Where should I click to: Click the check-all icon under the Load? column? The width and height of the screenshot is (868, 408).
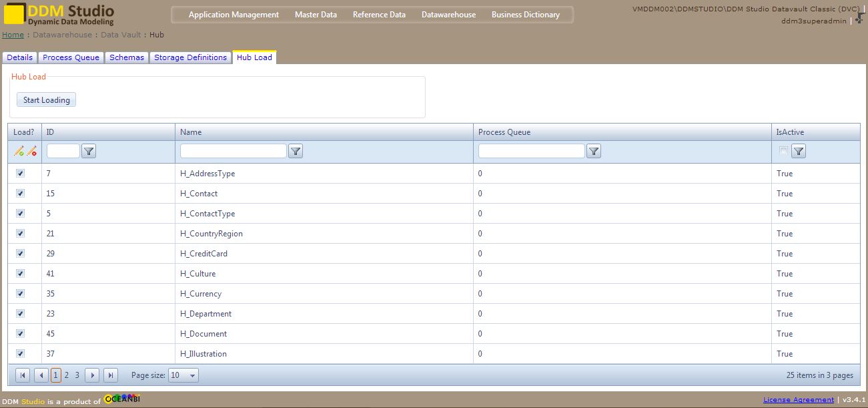pyautogui.click(x=19, y=152)
